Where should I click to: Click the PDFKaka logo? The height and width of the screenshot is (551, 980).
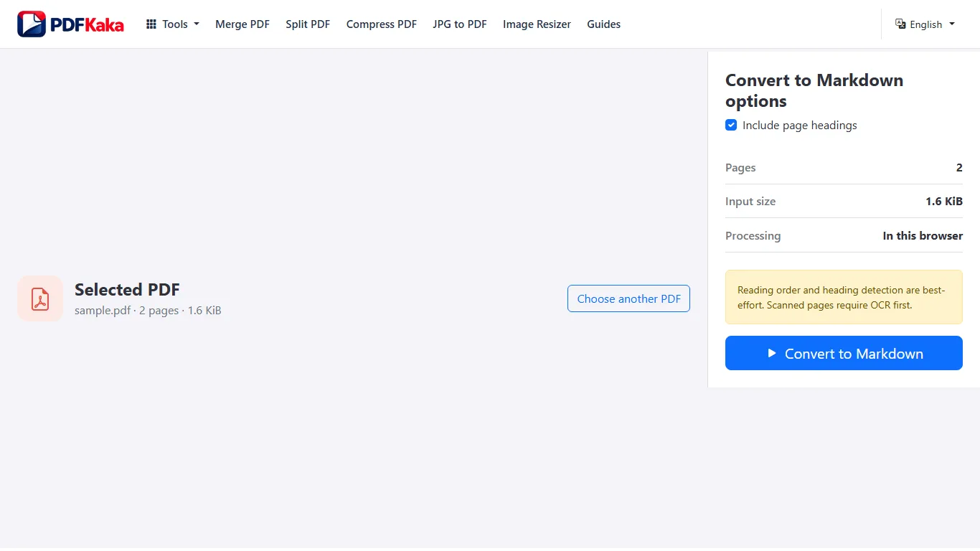pos(70,24)
